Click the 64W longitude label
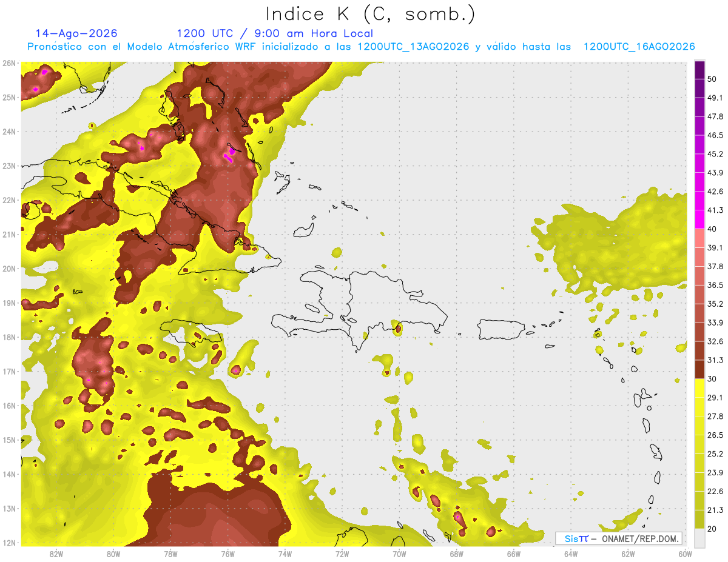Screen dimensions: 728x562 click(571, 553)
